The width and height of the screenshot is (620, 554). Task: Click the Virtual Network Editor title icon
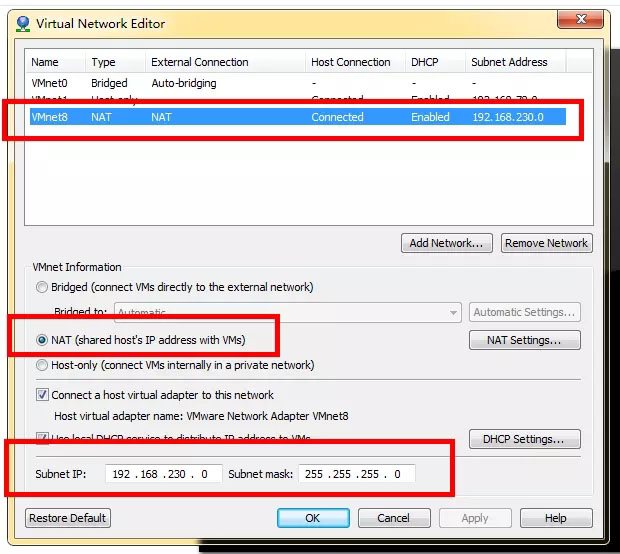tap(23, 23)
